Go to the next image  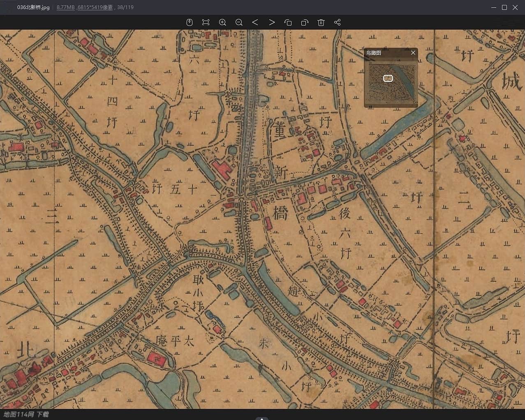272,22
